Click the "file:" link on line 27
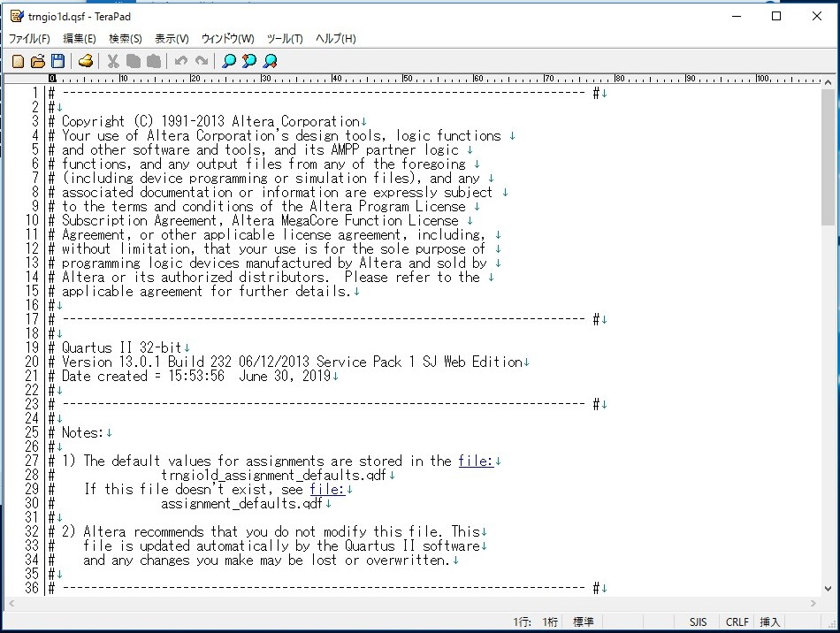The width and height of the screenshot is (840, 633). click(x=475, y=461)
